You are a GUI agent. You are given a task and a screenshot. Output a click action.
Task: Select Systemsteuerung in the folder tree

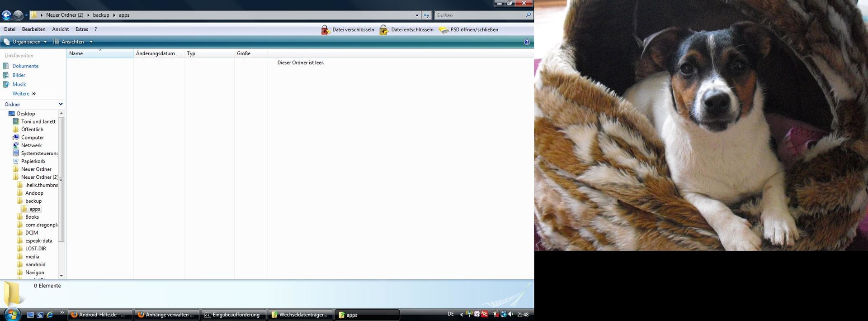tap(39, 153)
